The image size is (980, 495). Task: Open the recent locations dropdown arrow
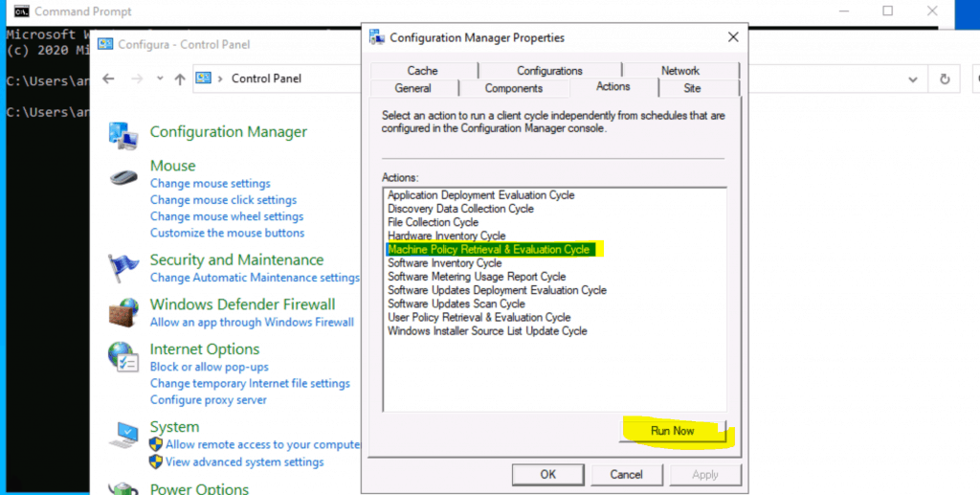[160, 79]
